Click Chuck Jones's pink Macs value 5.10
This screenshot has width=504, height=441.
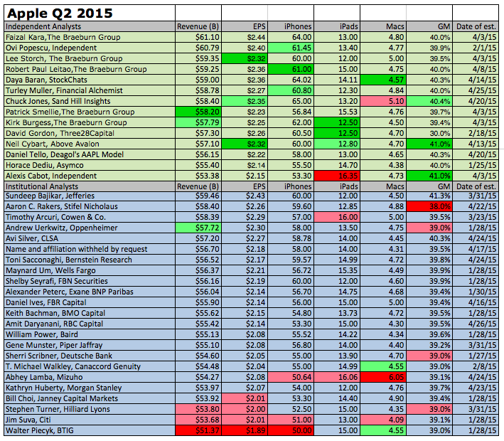(383, 101)
